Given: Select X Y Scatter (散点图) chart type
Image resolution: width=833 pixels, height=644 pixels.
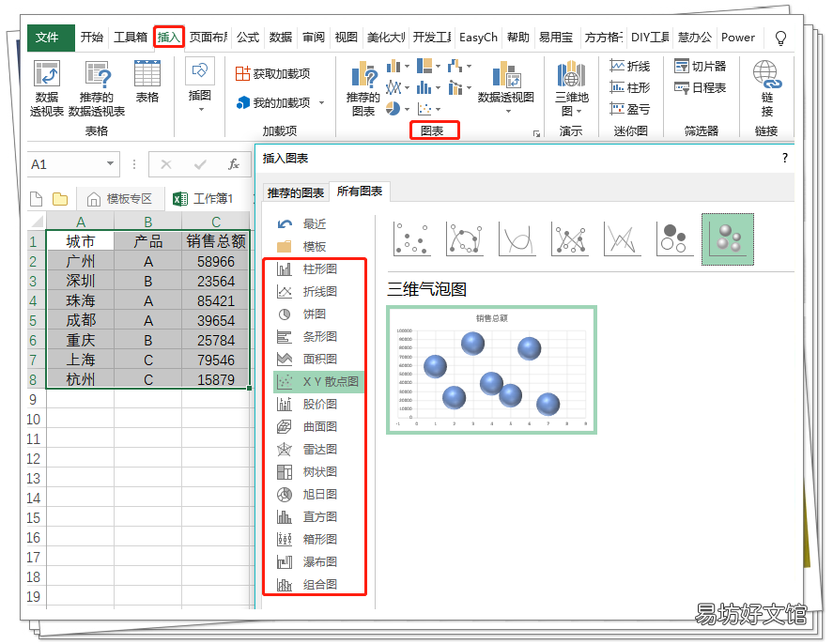Looking at the screenshot, I should (x=318, y=382).
